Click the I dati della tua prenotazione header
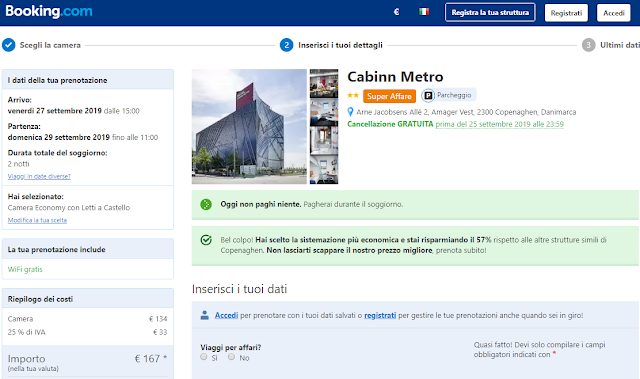640x379 pixels. point(88,80)
